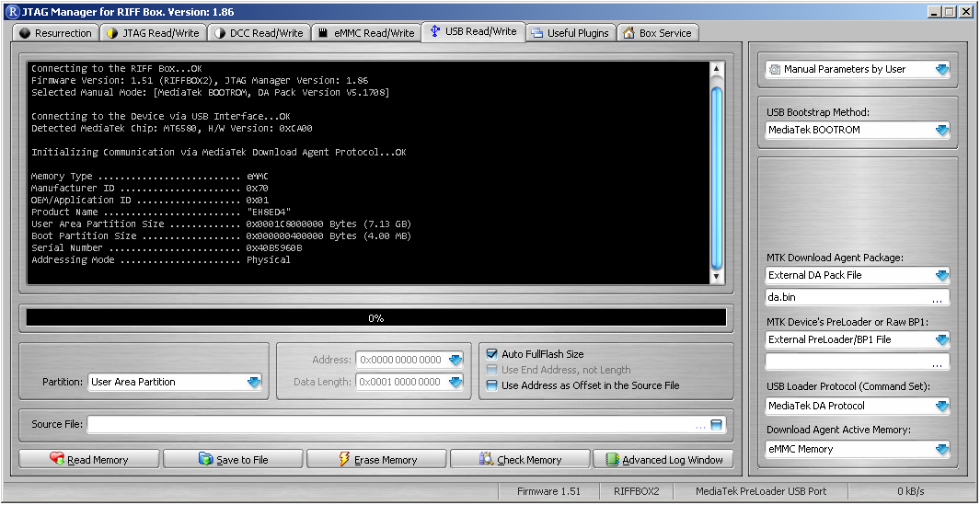This screenshot has width=980, height=505.
Task: Switch to the DCC Read/Write tab
Action: (x=259, y=33)
